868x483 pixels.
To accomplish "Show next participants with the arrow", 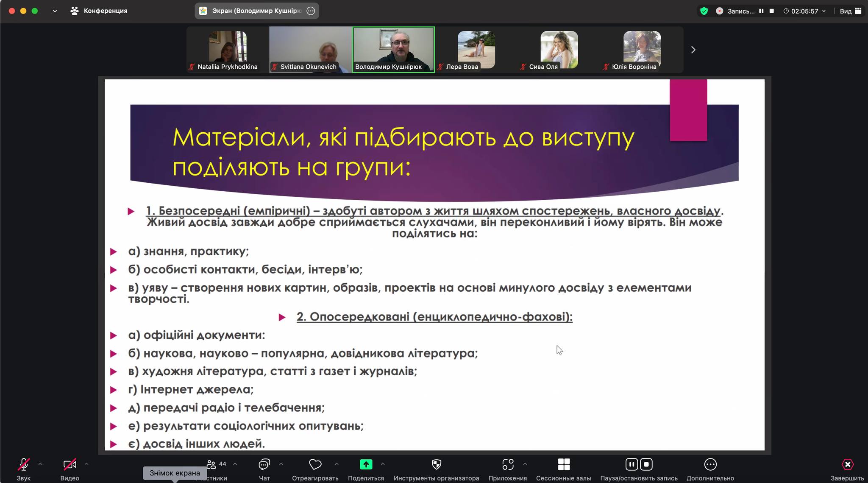I will pos(693,50).
